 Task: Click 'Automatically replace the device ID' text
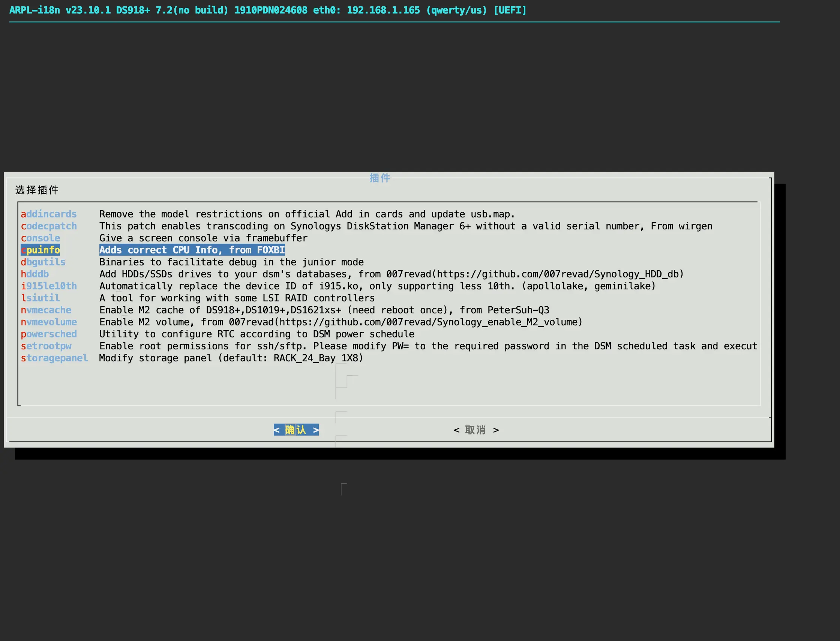point(377,286)
